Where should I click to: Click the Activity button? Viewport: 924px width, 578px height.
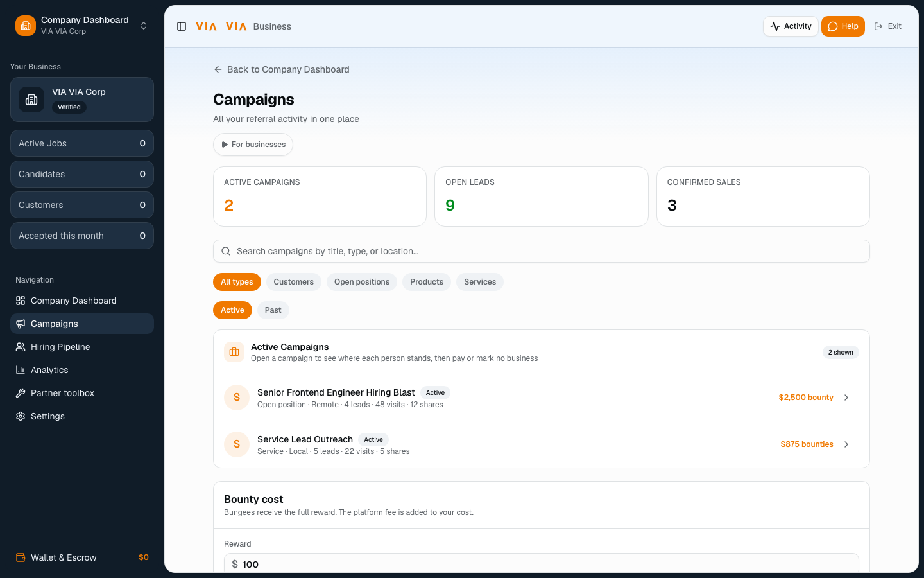pyautogui.click(x=791, y=26)
